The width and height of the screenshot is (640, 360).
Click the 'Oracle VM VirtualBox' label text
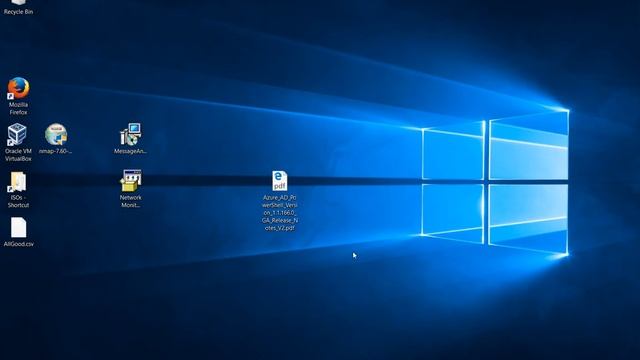pyautogui.click(x=18, y=155)
